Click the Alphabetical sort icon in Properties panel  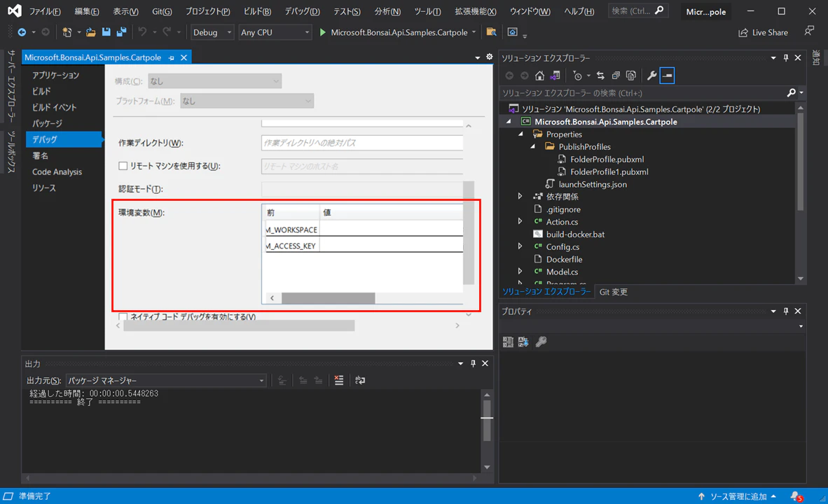tap(523, 342)
